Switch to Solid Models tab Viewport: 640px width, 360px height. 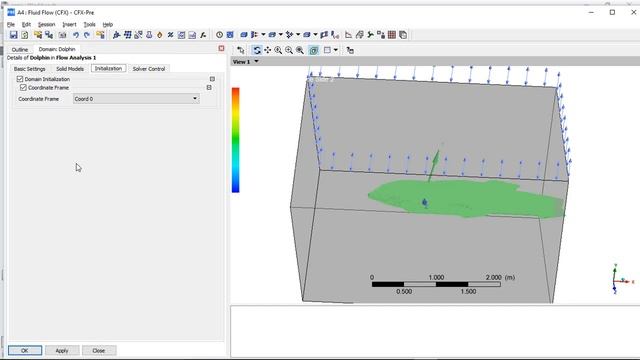pos(70,69)
